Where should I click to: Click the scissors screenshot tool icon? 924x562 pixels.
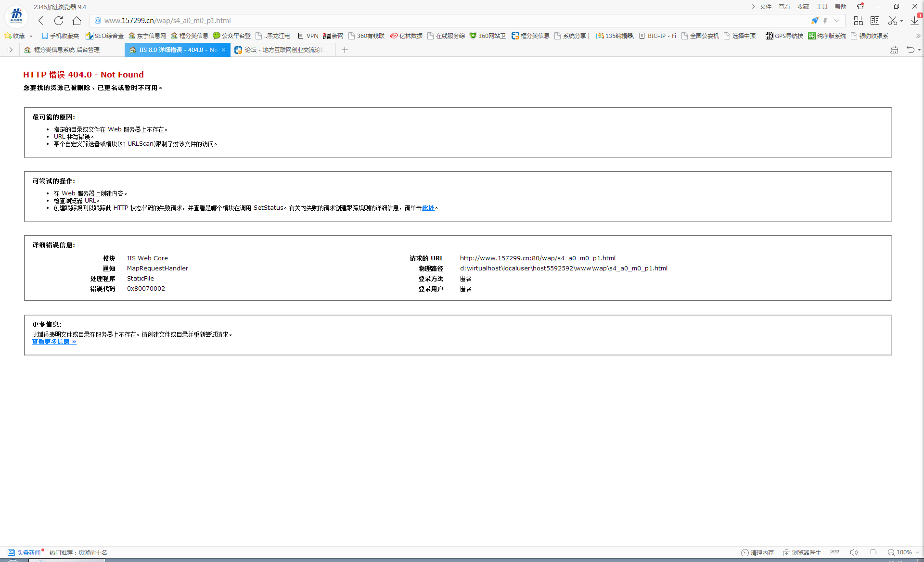892,21
